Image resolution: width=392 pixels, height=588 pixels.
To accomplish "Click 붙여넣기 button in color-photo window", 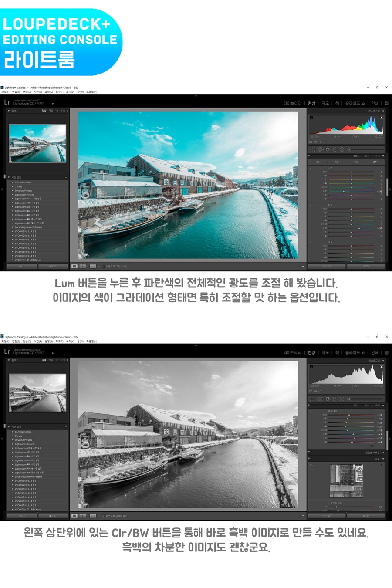I will [53, 266].
